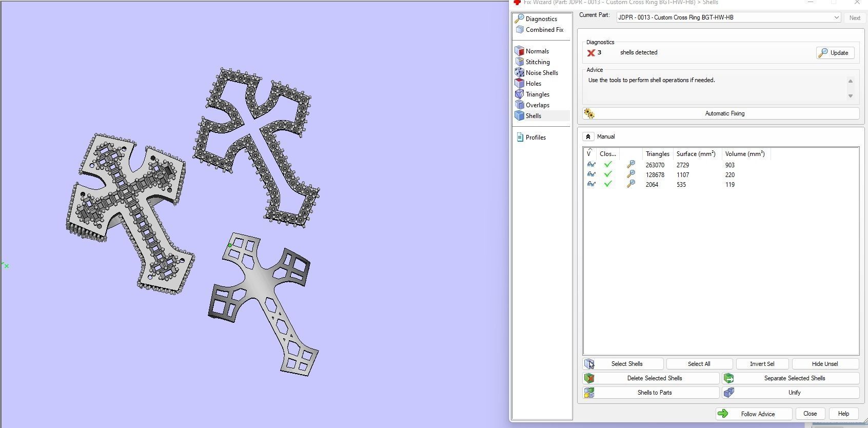
Task: Click closed checkmark of shell with volume 903
Action: tap(608, 165)
